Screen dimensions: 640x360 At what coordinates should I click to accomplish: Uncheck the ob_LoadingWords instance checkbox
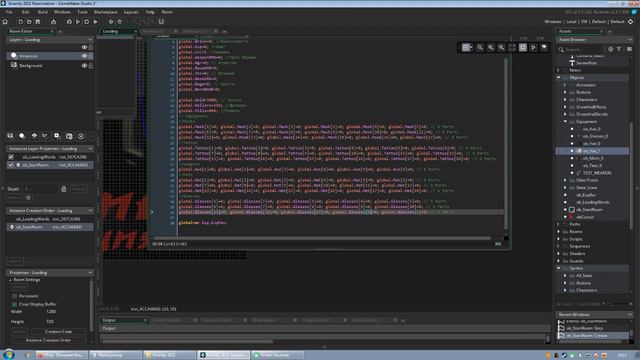point(11,157)
